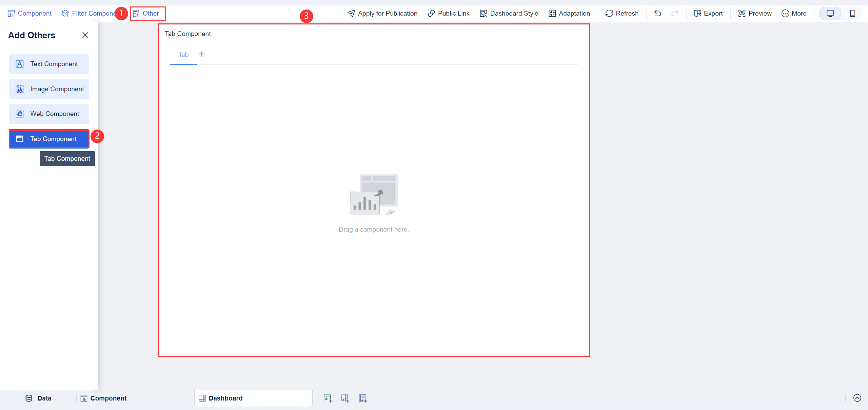
Task: Open the Filter Component panel
Action: coord(89,13)
